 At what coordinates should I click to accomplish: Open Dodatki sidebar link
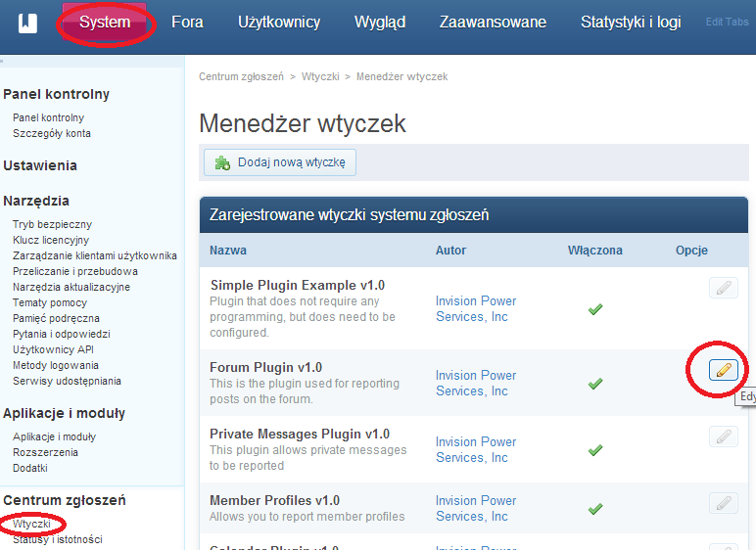coord(30,468)
